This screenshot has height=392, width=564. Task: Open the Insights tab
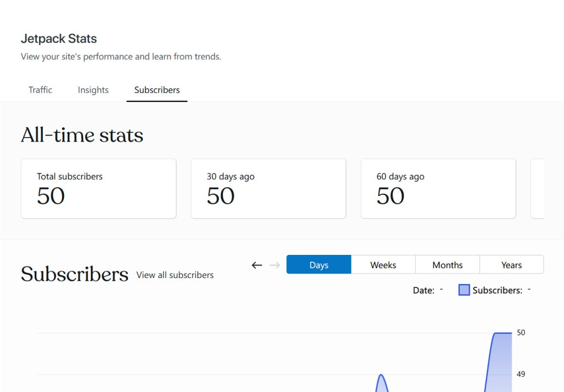[x=93, y=90]
